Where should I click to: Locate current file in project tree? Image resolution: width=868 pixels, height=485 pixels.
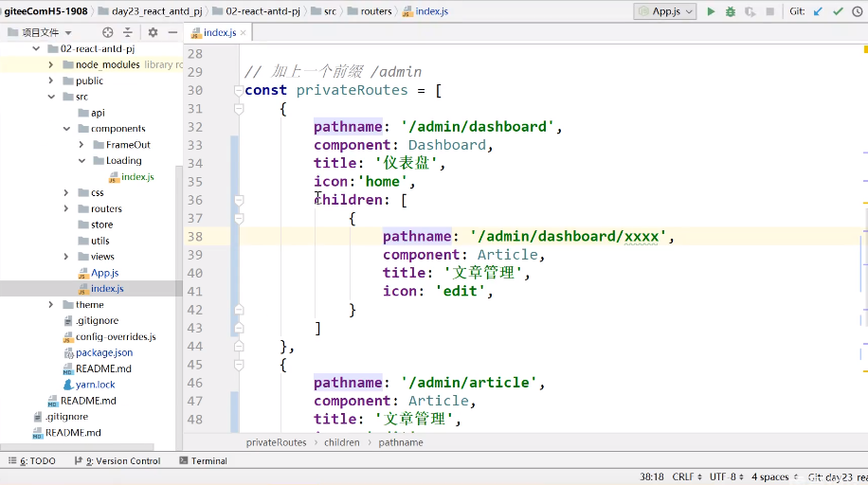(x=108, y=32)
